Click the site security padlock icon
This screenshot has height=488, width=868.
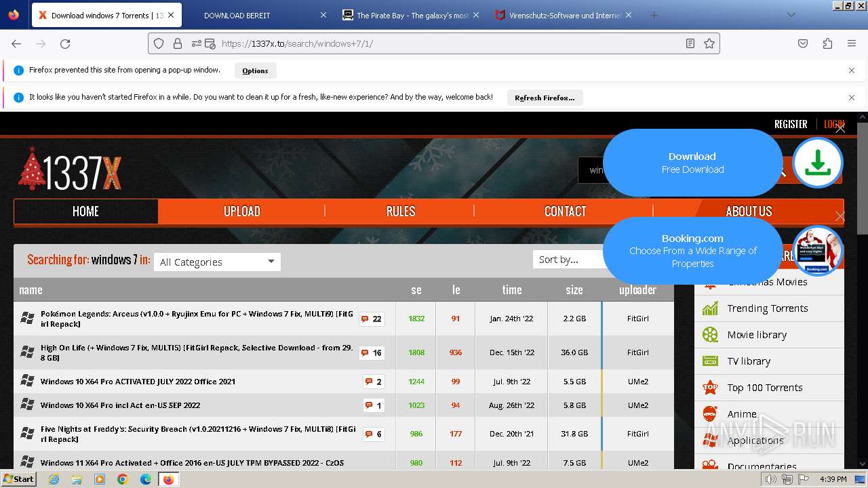pos(177,43)
